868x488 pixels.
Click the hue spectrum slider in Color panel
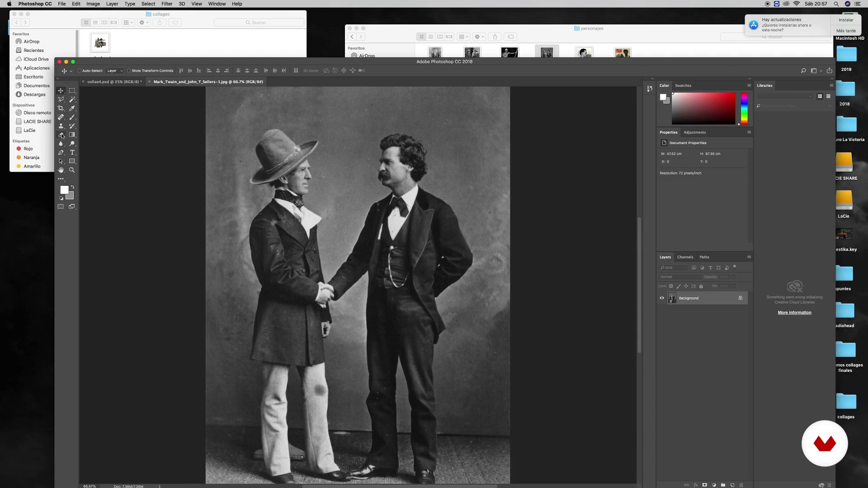pyautogui.click(x=744, y=108)
